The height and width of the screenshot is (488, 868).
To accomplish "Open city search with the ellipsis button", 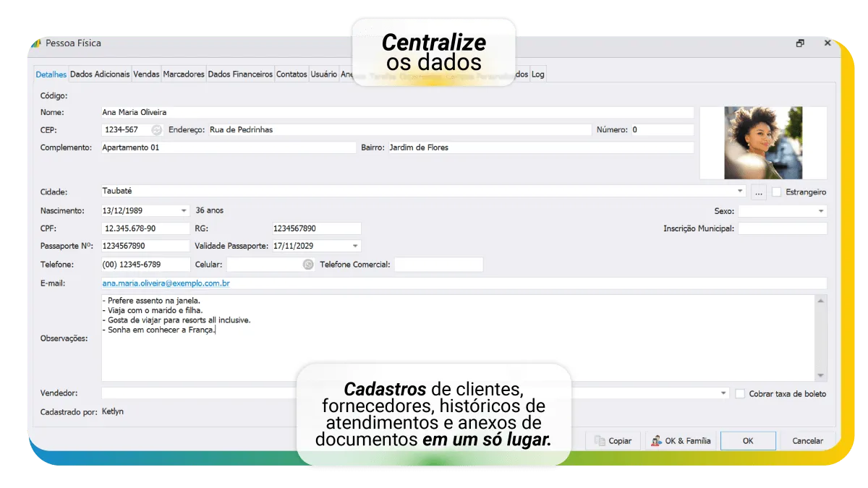I will click(x=758, y=192).
